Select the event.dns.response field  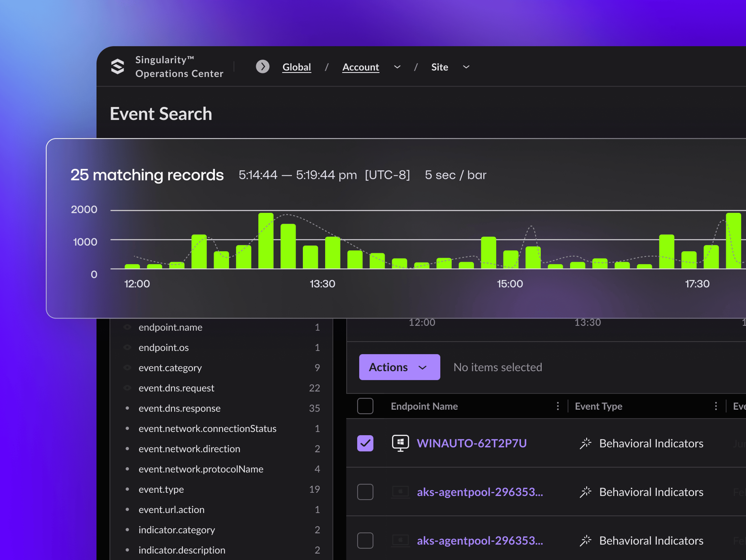point(180,408)
